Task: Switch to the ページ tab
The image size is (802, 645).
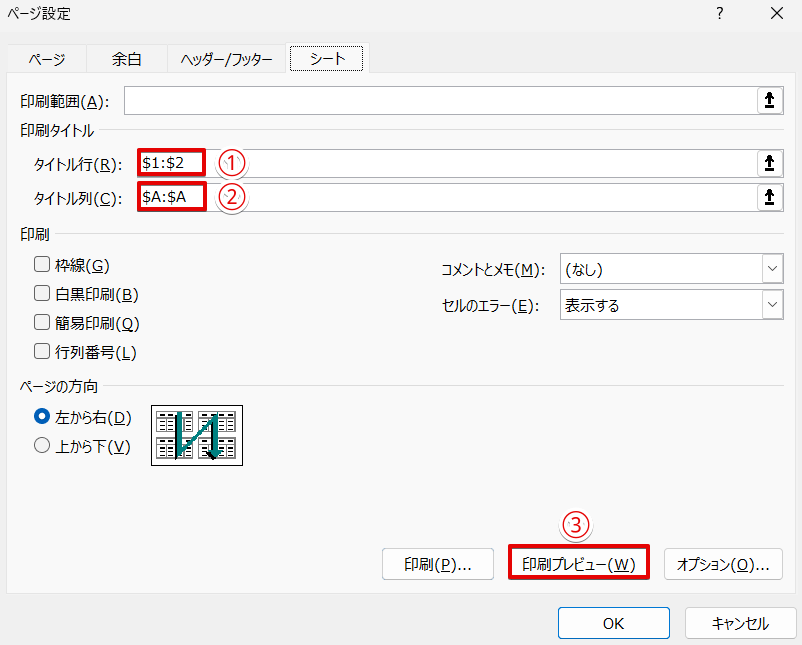Action: (47, 58)
